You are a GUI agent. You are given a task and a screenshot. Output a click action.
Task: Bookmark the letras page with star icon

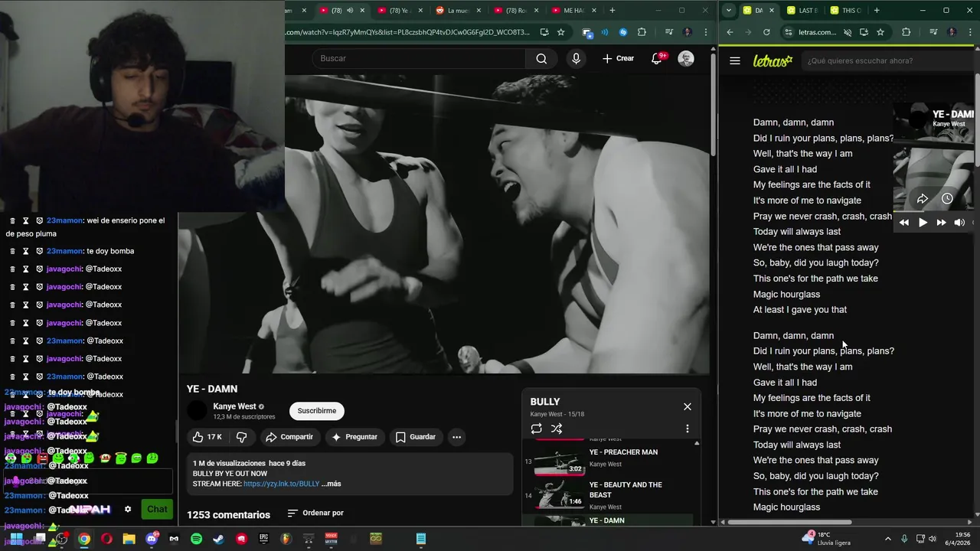[x=880, y=32]
